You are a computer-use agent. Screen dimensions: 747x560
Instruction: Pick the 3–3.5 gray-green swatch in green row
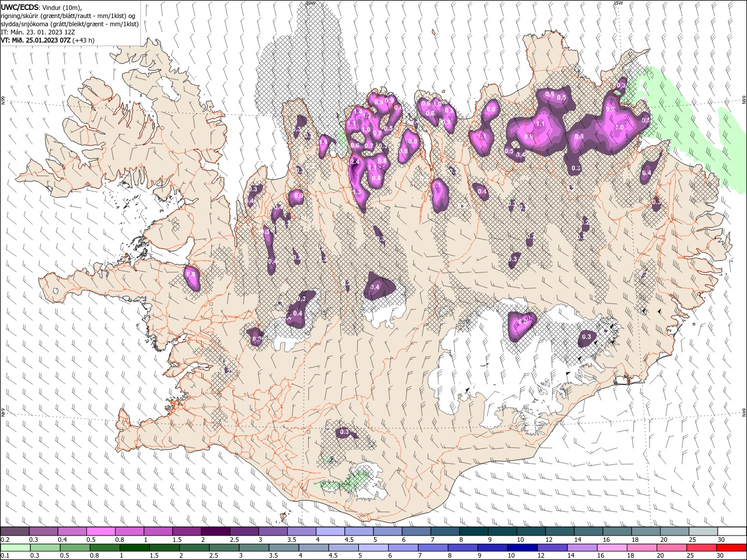[253, 548]
